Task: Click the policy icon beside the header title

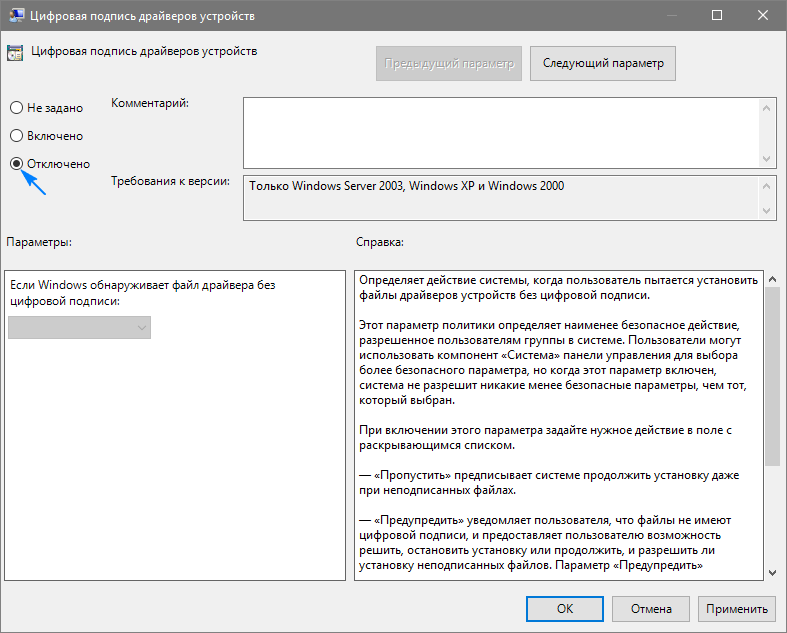Action: click(x=15, y=52)
